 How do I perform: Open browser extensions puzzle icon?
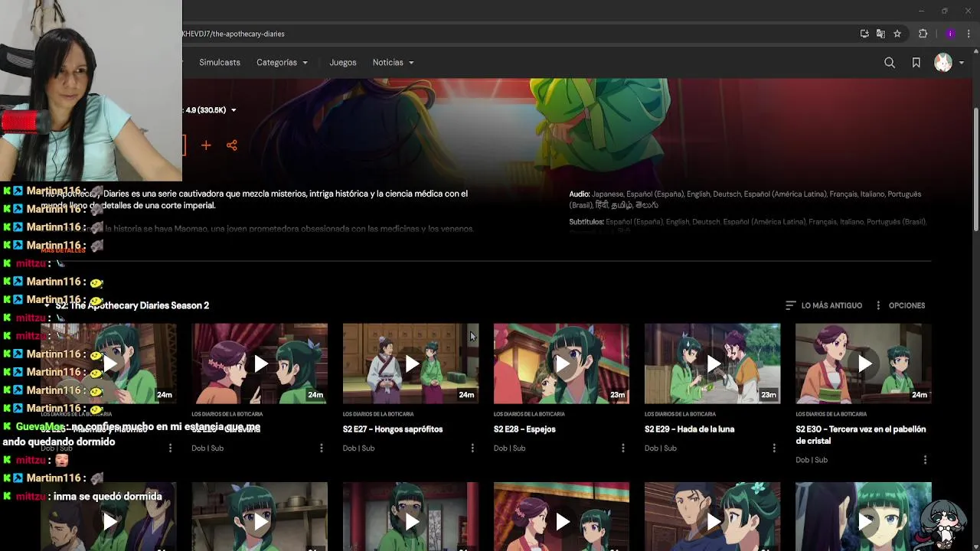[923, 34]
